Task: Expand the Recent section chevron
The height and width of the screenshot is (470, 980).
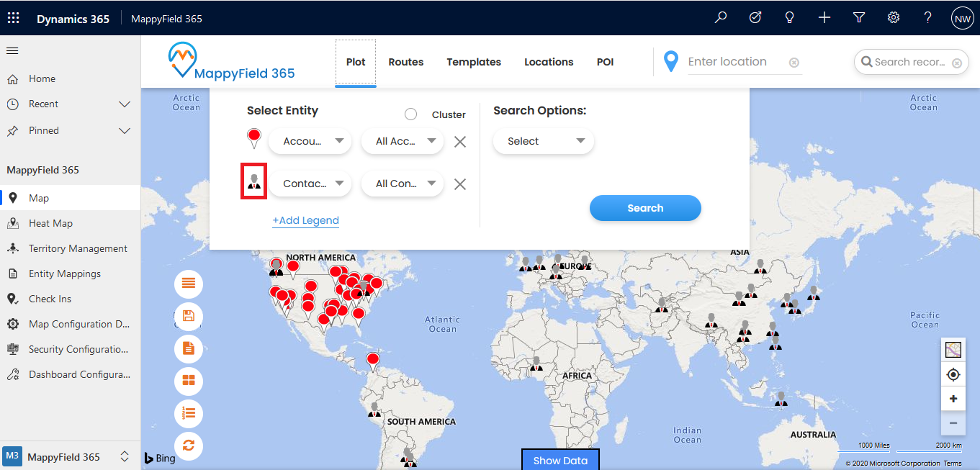Action: point(125,104)
